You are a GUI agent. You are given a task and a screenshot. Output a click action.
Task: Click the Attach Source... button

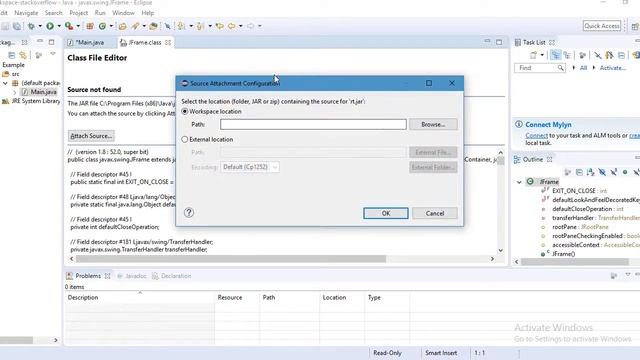click(x=91, y=136)
